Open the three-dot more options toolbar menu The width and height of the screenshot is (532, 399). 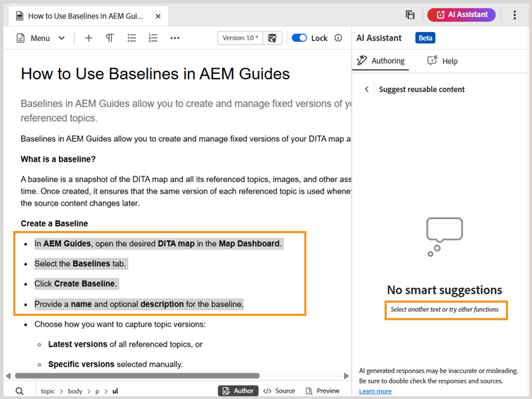pyautogui.click(x=174, y=38)
